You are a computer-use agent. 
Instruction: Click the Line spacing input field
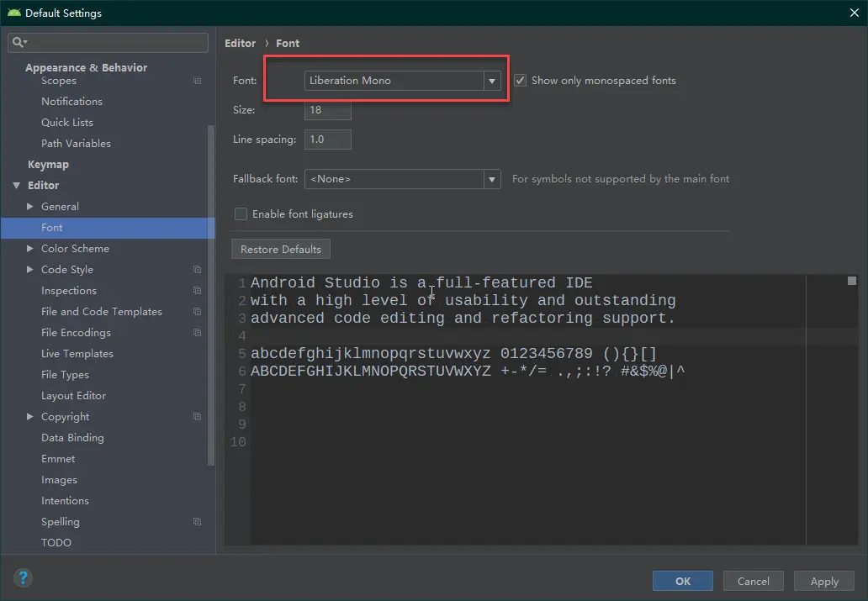tap(328, 140)
